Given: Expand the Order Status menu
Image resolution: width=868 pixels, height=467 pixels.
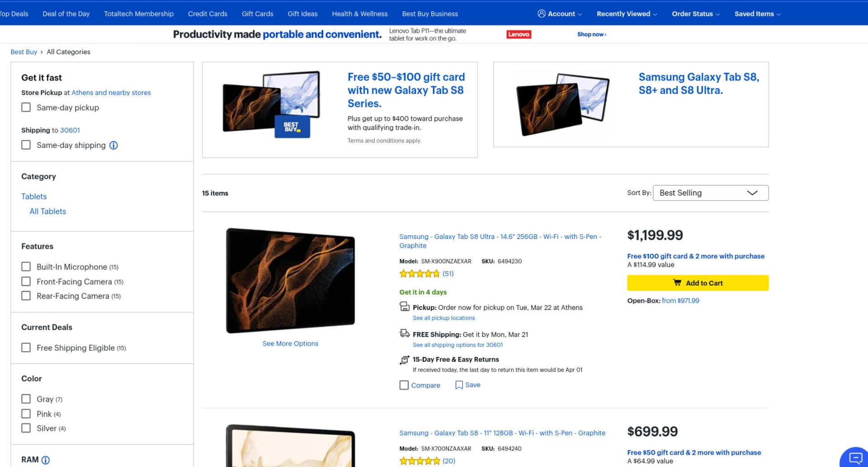Looking at the screenshot, I should (696, 14).
